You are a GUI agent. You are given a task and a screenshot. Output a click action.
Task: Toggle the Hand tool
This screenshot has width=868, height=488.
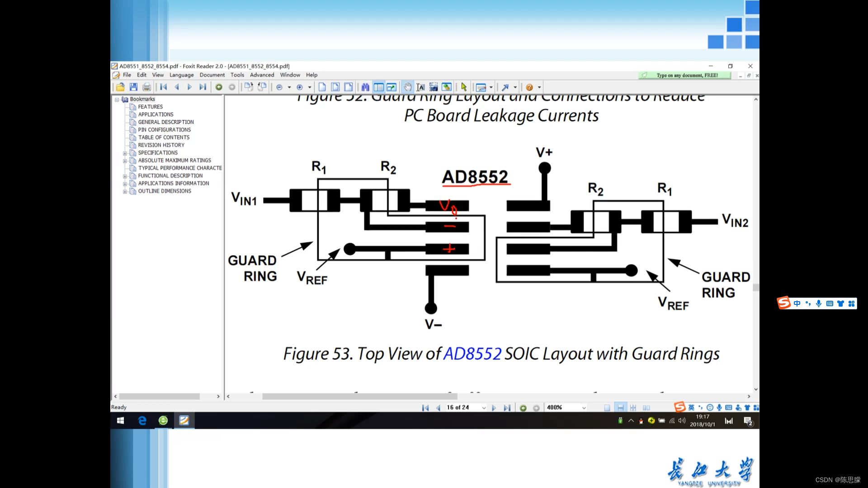[x=408, y=87]
